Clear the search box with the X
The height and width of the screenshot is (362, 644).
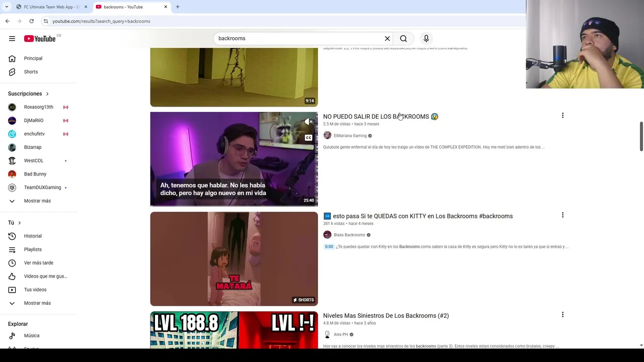click(x=387, y=39)
